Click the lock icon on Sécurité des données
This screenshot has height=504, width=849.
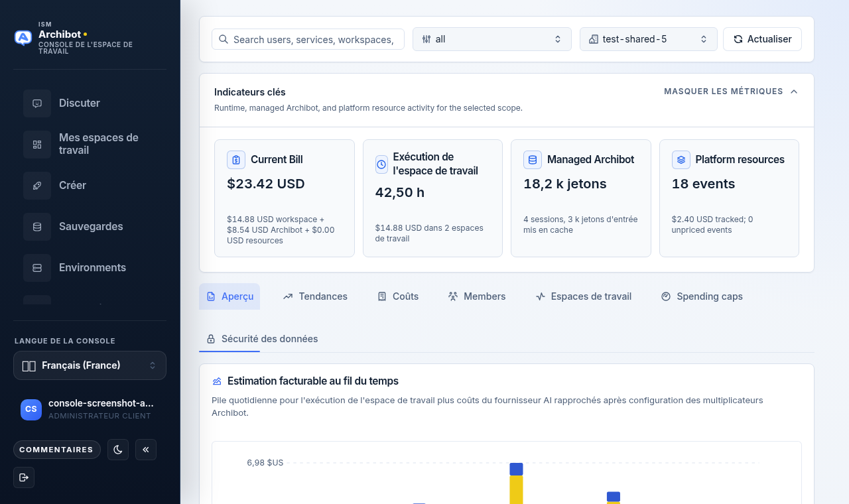(x=211, y=339)
